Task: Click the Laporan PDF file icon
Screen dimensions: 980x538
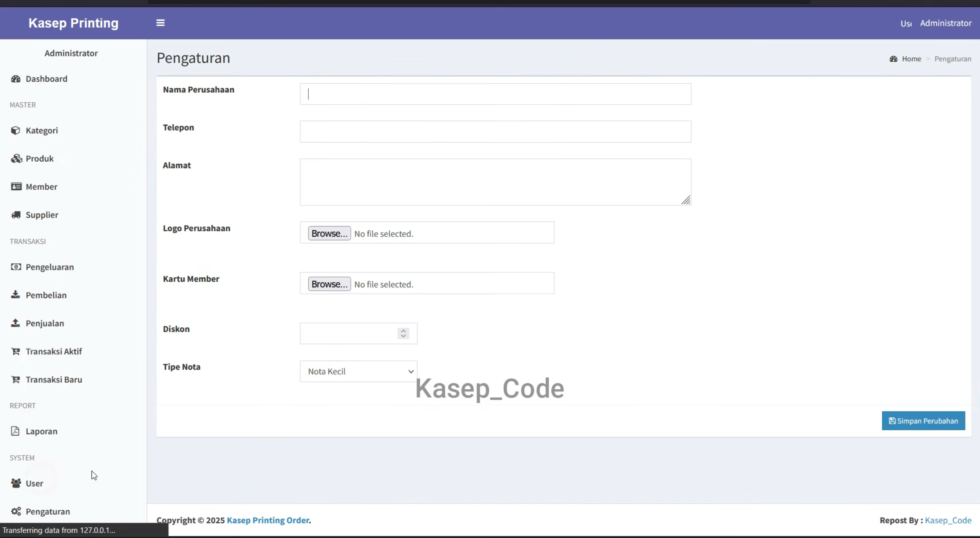Action: (15, 431)
